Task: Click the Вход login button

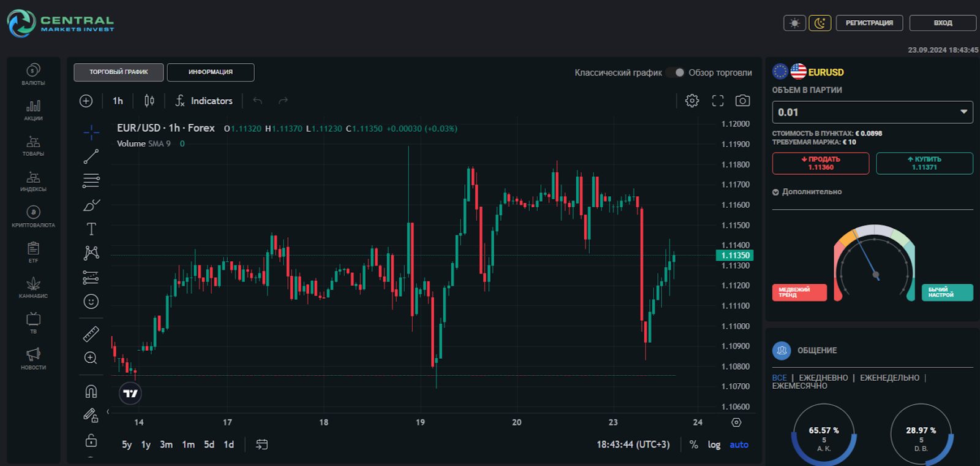Action: (x=943, y=23)
